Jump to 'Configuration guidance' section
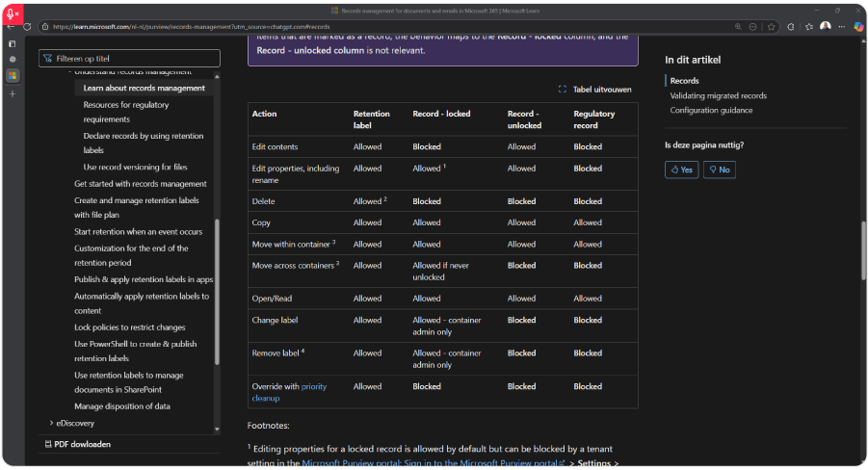The image size is (868, 470). pyautogui.click(x=711, y=110)
